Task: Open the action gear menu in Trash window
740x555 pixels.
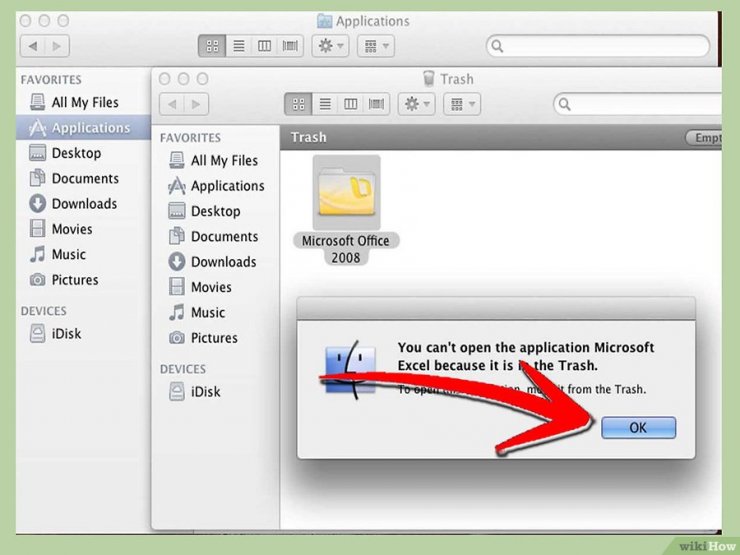Action: coord(416,104)
